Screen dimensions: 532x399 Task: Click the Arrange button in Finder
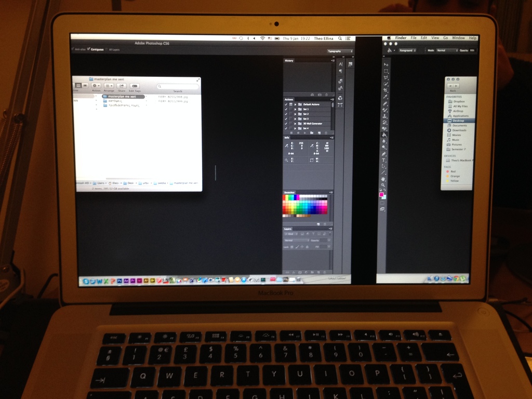point(109,86)
